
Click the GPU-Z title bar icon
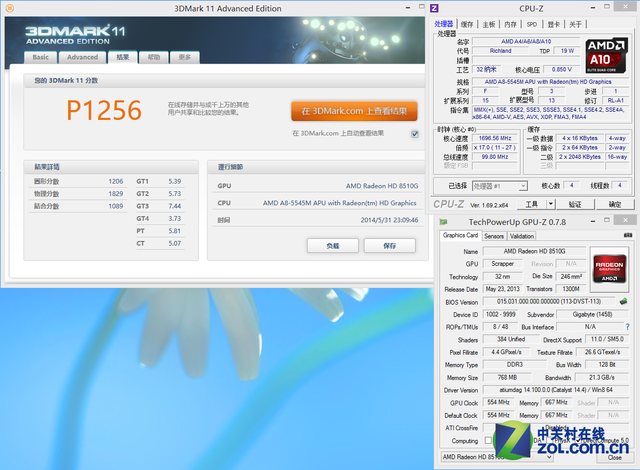pos(443,222)
